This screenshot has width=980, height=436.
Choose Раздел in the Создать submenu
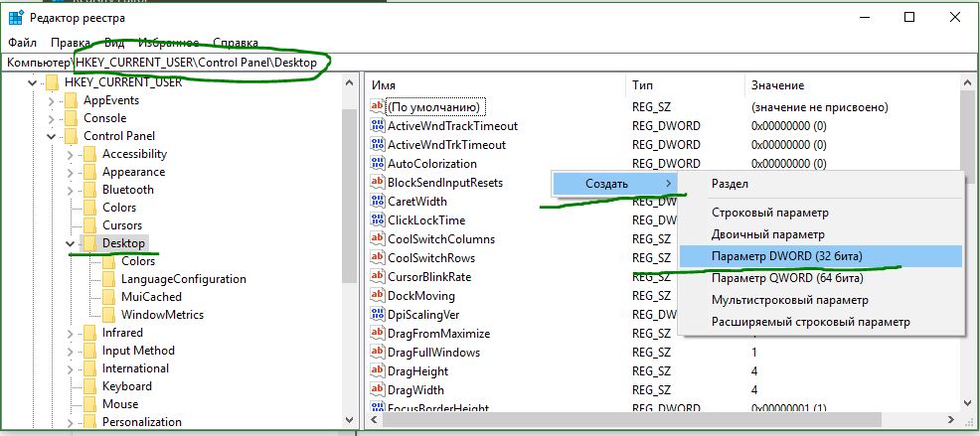[820, 184]
